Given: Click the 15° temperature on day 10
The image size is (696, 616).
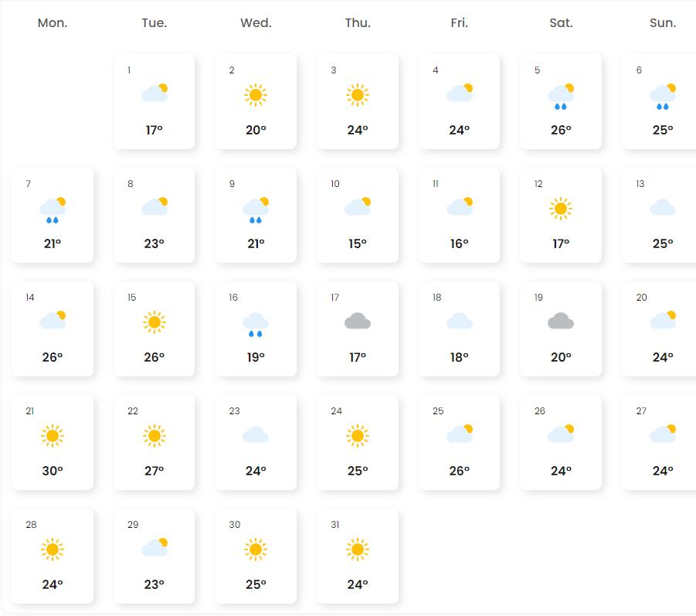Looking at the screenshot, I should pos(358,243).
